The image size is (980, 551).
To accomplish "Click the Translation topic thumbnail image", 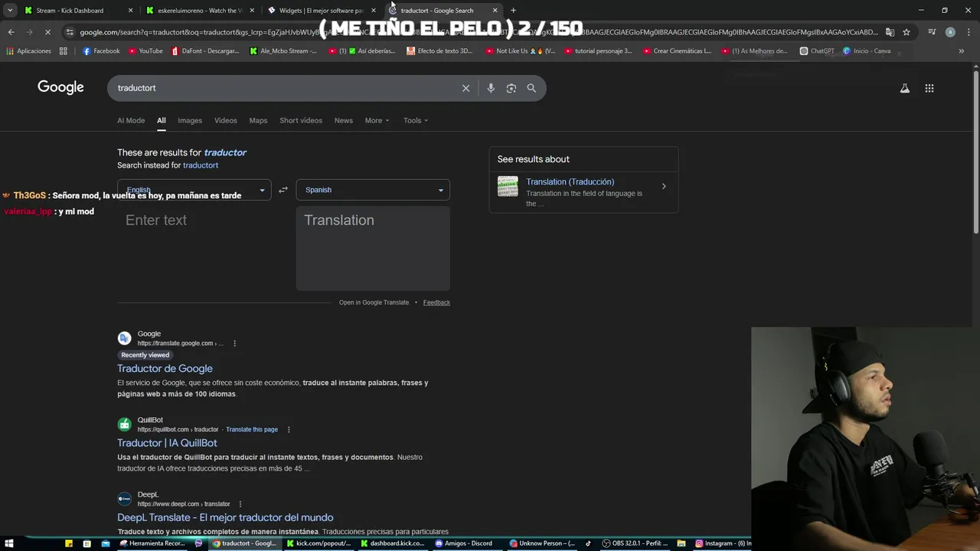I will coord(508,186).
